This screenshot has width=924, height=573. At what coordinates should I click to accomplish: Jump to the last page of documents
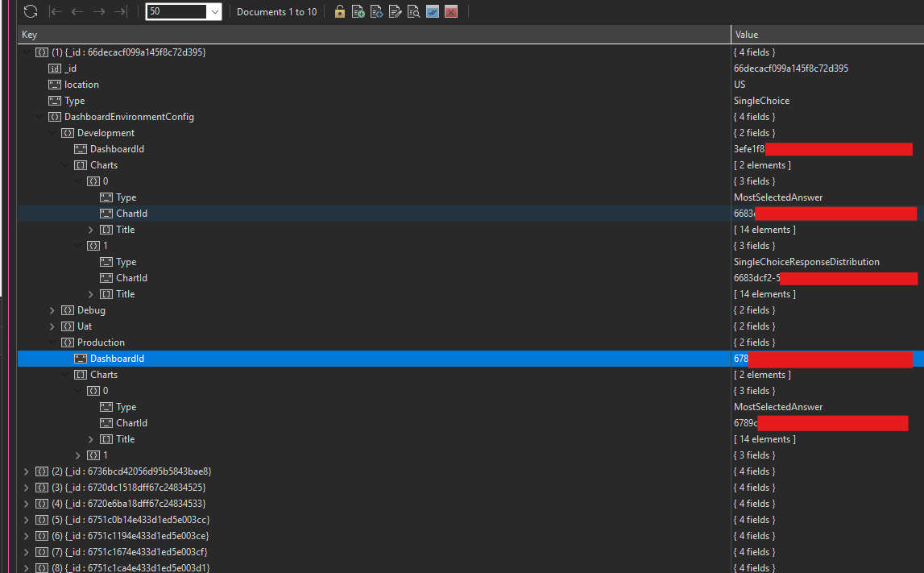(x=120, y=11)
